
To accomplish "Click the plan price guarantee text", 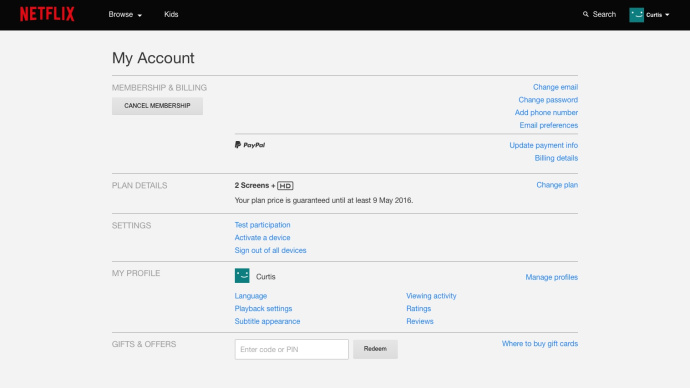I will coord(323,201).
